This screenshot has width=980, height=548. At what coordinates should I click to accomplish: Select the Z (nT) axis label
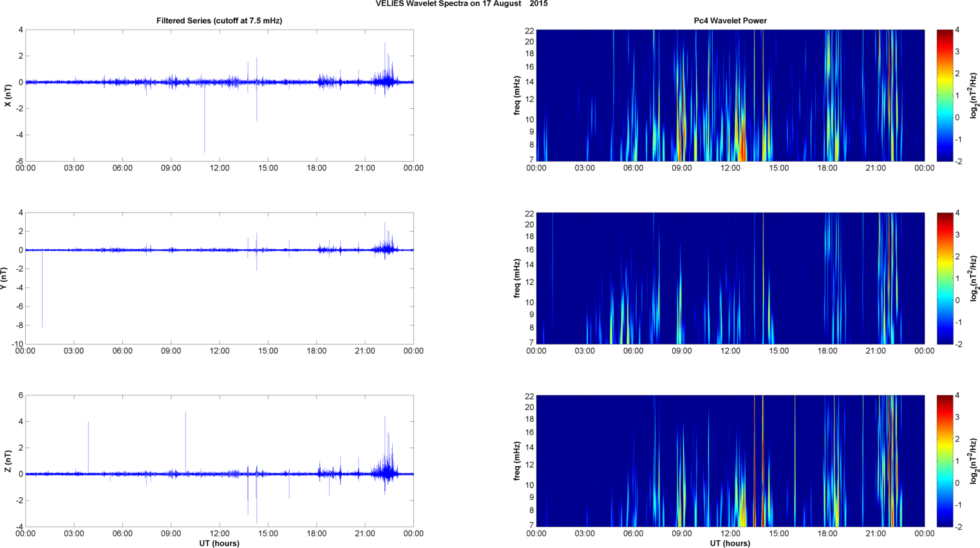tap(8, 461)
